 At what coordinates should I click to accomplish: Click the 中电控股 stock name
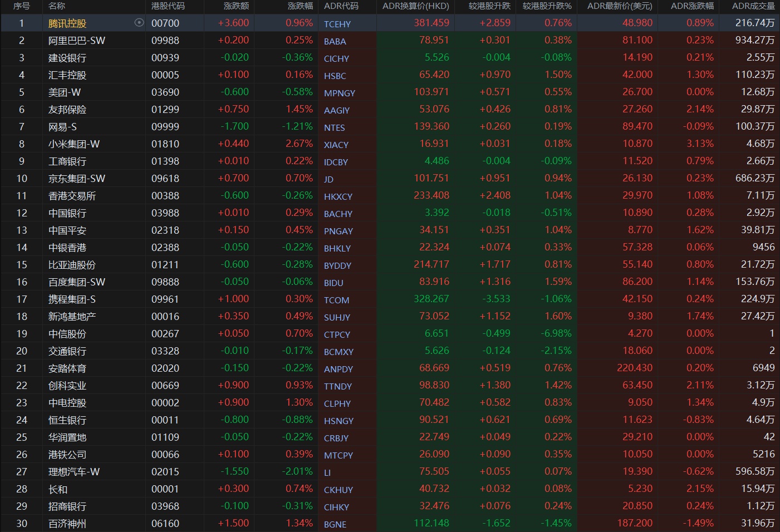[67, 403]
